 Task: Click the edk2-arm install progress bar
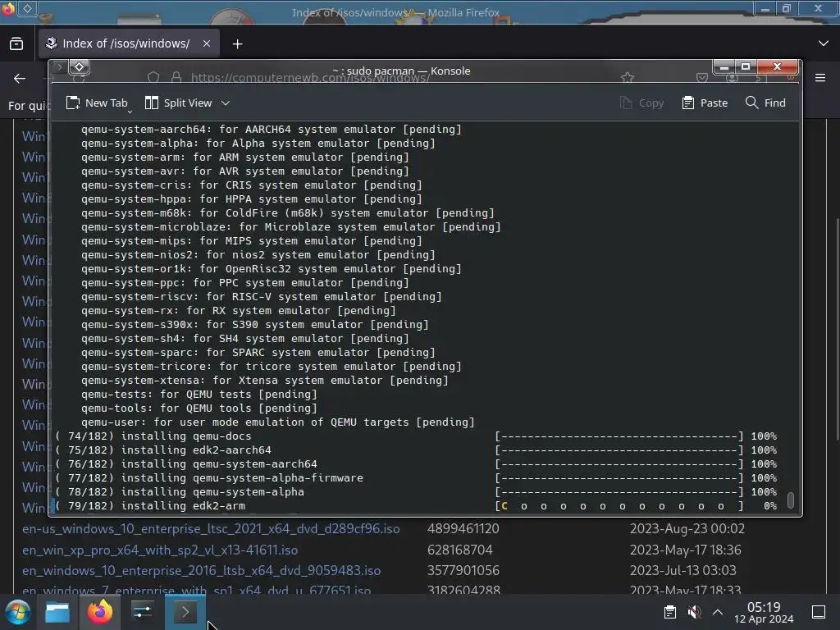[620, 506]
